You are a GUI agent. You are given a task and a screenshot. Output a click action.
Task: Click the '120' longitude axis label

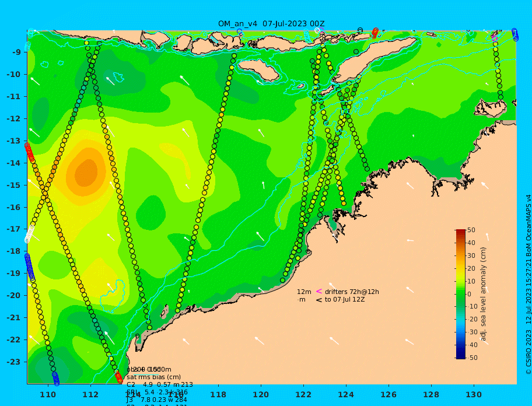(261, 395)
